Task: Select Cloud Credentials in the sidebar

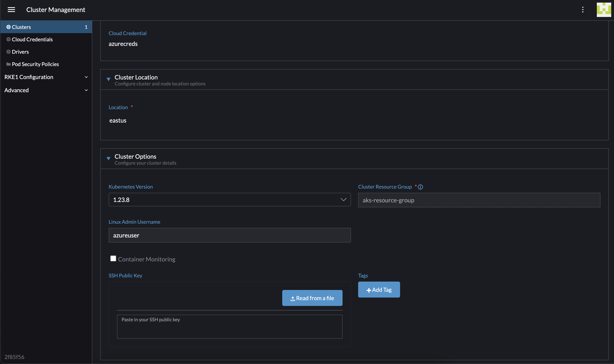Action: (x=32, y=39)
